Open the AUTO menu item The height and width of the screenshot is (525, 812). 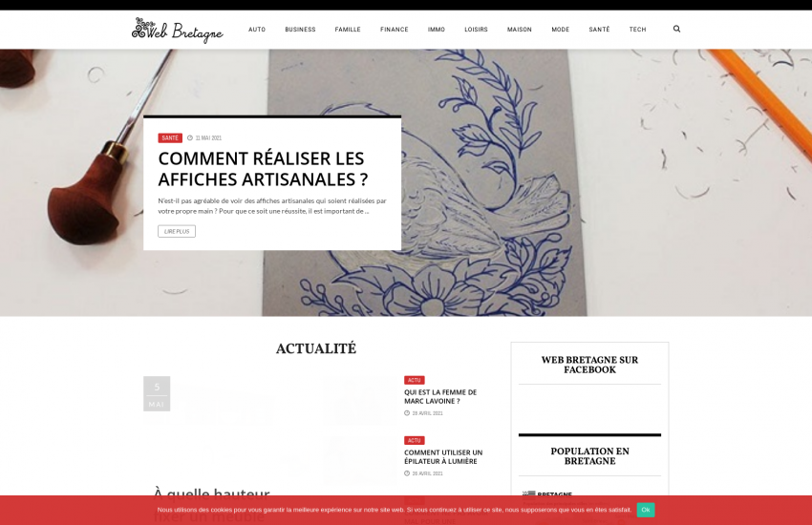tap(257, 30)
